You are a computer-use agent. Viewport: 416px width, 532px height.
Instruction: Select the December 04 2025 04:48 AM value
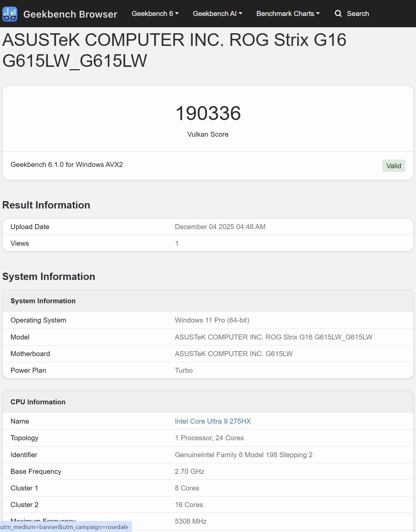click(x=220, y=227)
